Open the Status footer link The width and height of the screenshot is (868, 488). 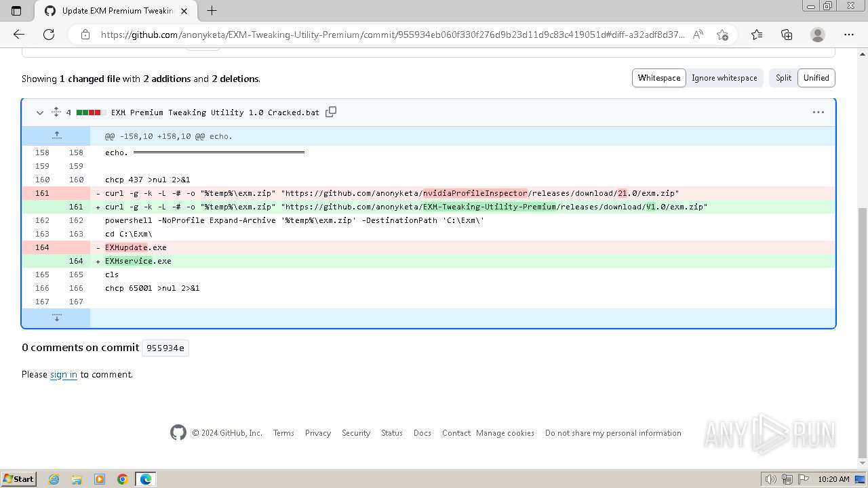(x=392, y=433)
